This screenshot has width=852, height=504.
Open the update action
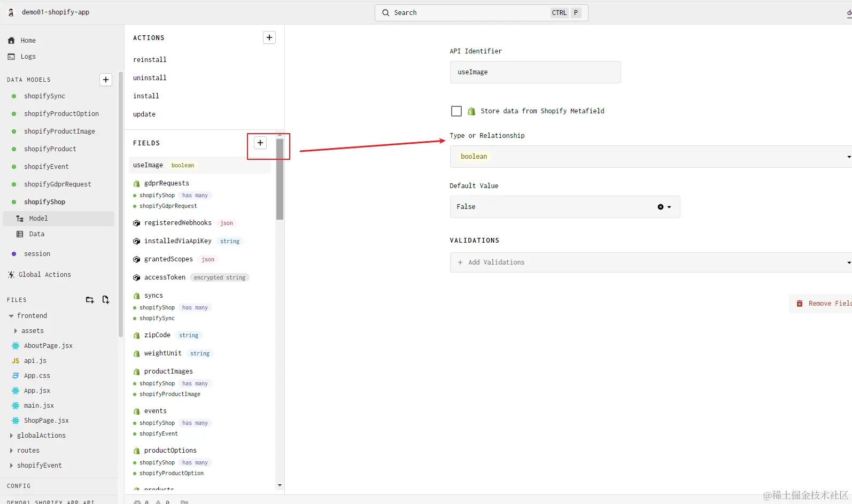[x=144, y=114]
